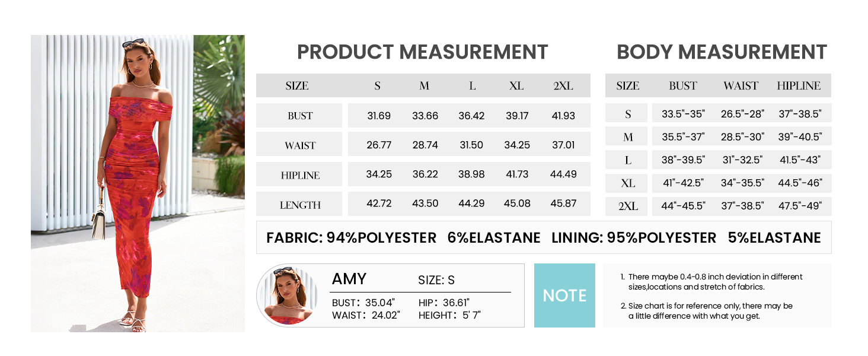Select the BUST row label in the product table
This screenshot has width=868, height=356.
tap(300, 116)
